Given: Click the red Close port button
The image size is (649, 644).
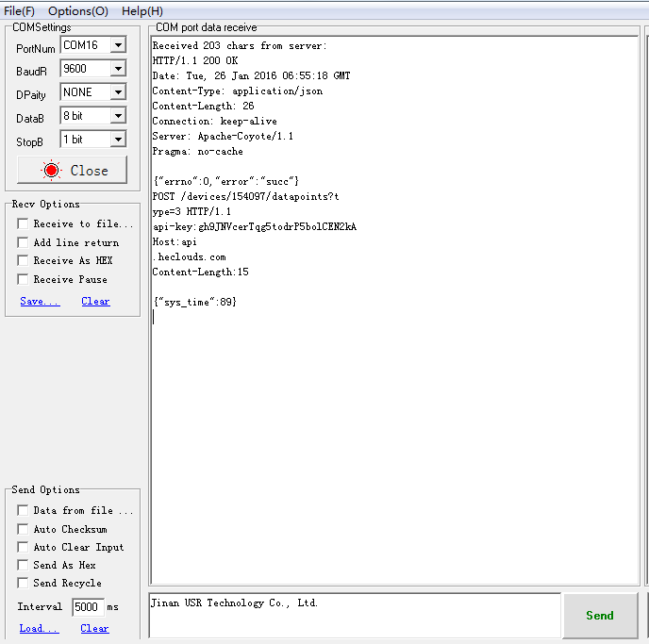Looking at the screenshot, I should [72, 171].
